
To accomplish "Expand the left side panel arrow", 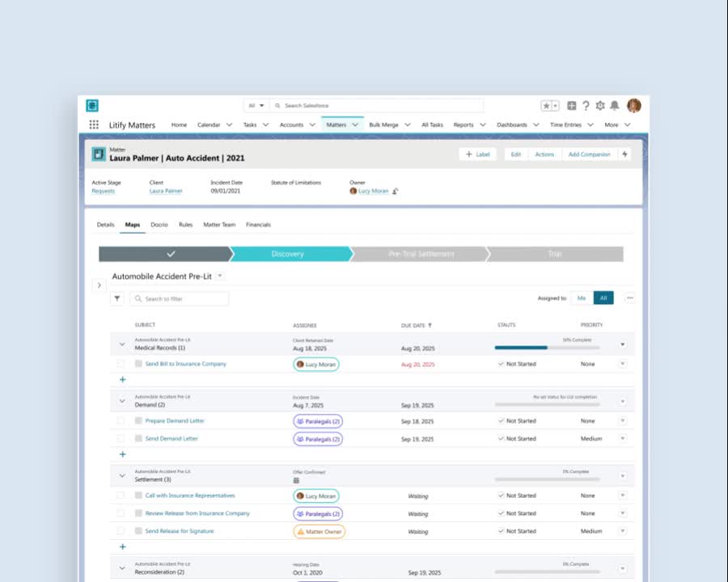I will click(99, 285).
